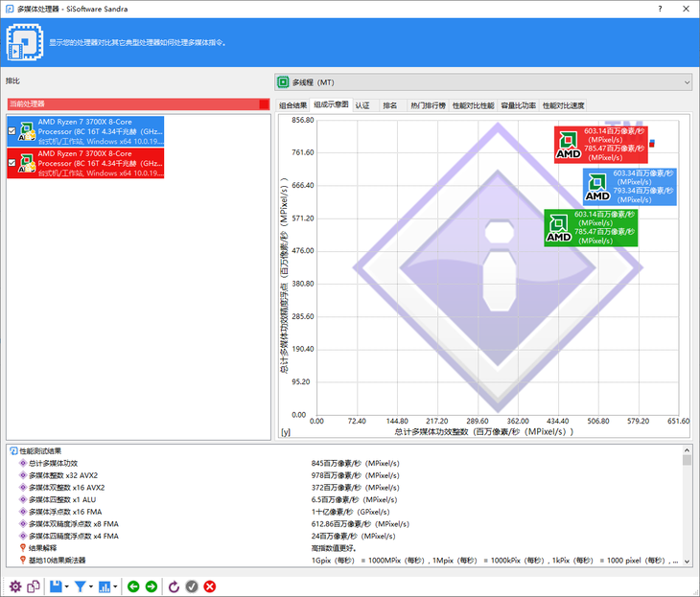Click the 性能测试结果 header icon
The width and height of the screenshot is (700, 597).
13,451
